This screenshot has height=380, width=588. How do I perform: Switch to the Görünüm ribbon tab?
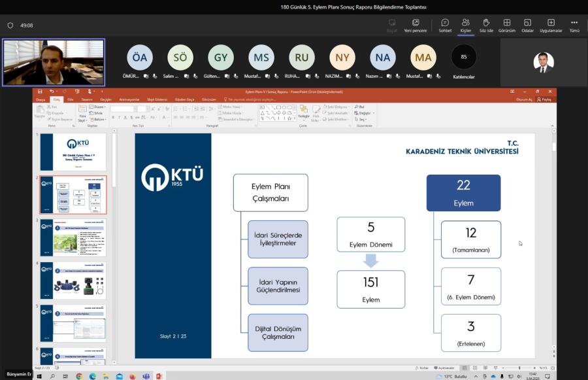tap(209, 99)
